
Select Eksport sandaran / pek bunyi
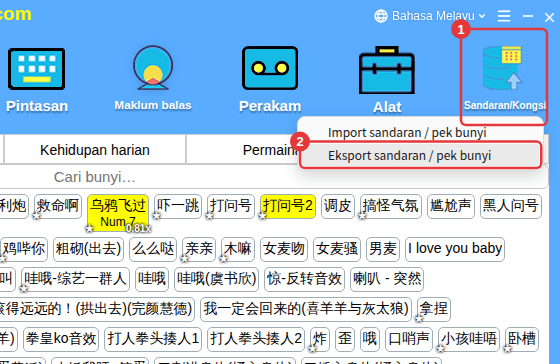[x=410, y=156]
